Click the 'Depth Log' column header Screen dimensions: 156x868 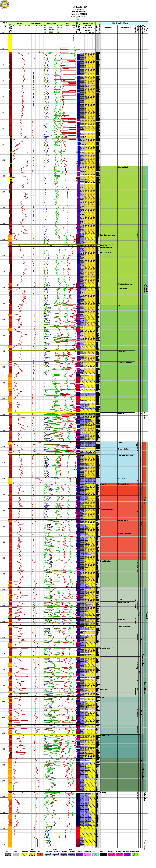pos(4,24)
